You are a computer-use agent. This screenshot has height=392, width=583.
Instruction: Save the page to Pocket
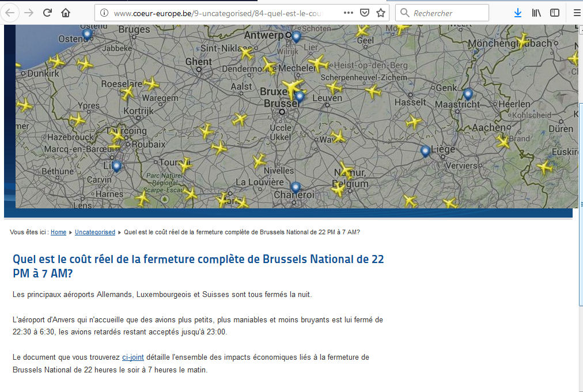[x=365, y=13]
